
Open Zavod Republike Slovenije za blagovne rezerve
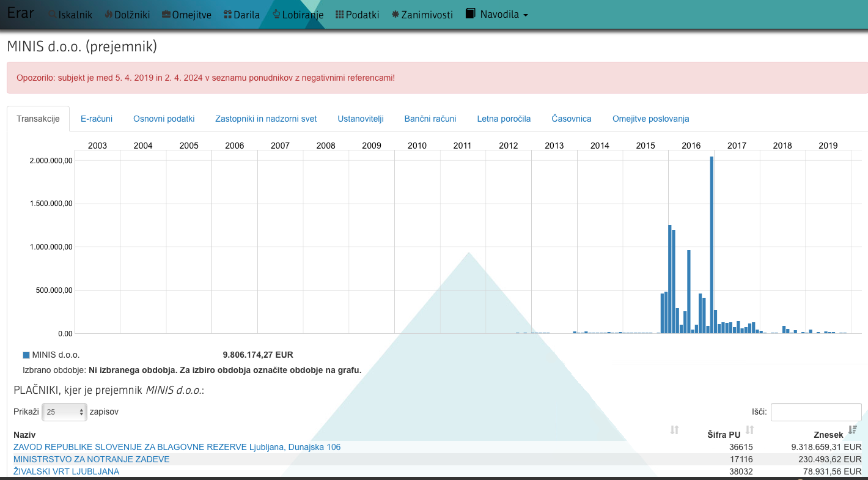point(177,447)
